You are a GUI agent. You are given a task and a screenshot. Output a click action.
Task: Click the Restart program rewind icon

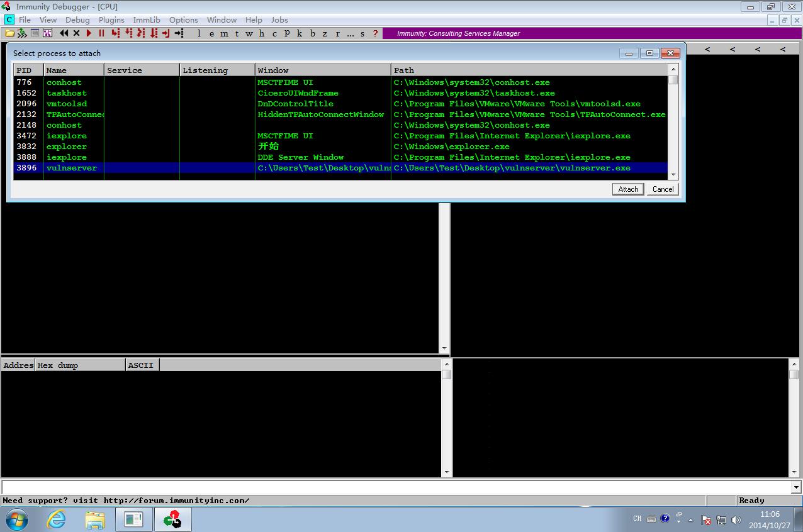click(64, 33)
